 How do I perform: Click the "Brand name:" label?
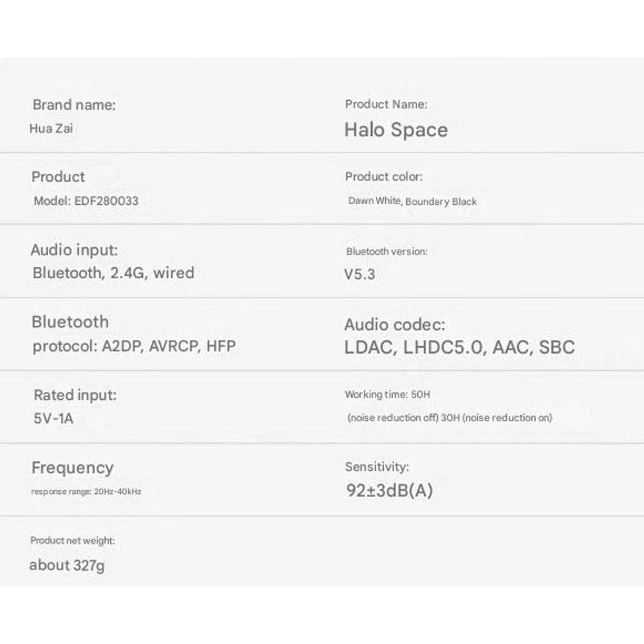74,105
